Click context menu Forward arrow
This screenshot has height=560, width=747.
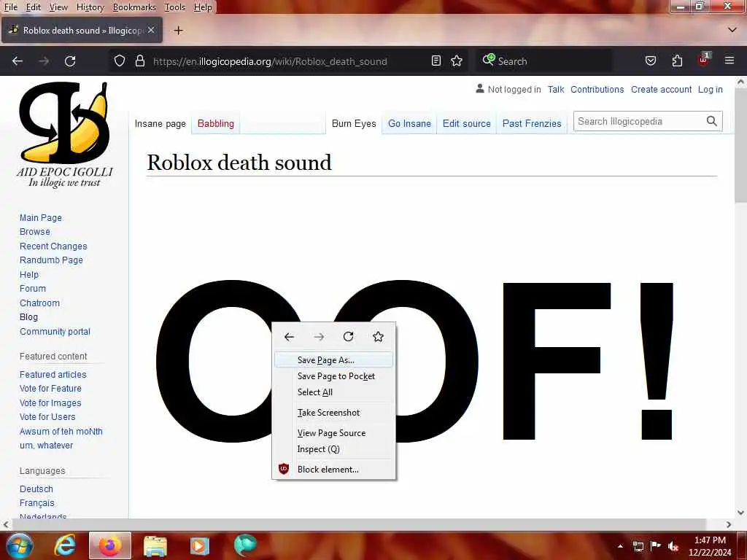pos(319,337)
